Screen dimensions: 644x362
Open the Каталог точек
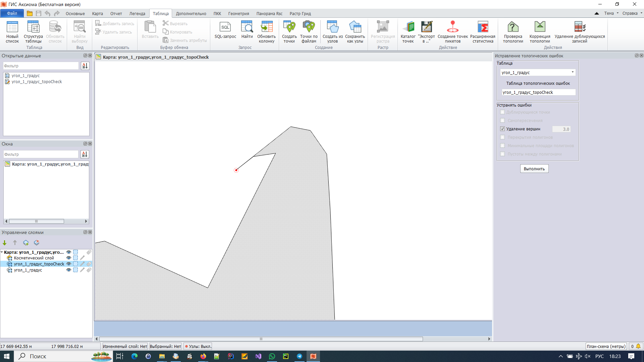point(408,32)
